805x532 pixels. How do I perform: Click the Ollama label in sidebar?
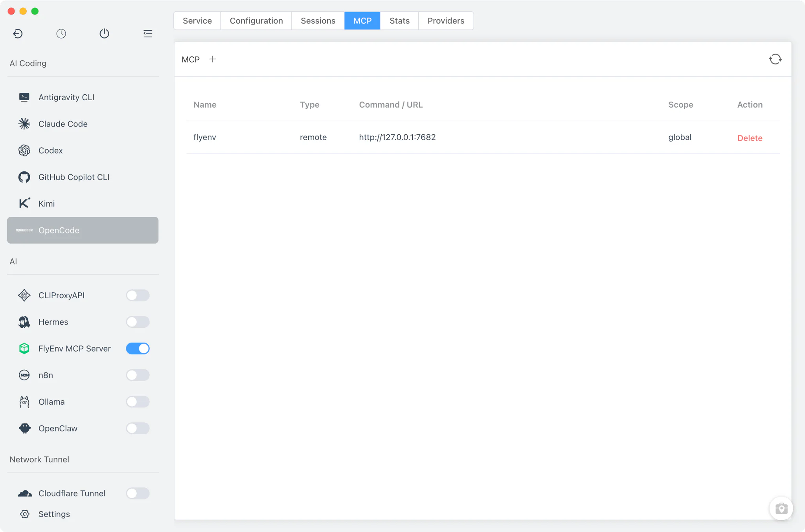(51, 402)
